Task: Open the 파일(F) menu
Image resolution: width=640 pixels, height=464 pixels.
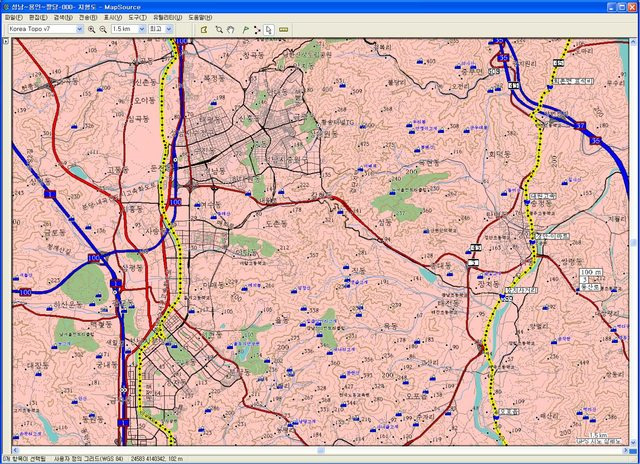Action: click(13, 18)
